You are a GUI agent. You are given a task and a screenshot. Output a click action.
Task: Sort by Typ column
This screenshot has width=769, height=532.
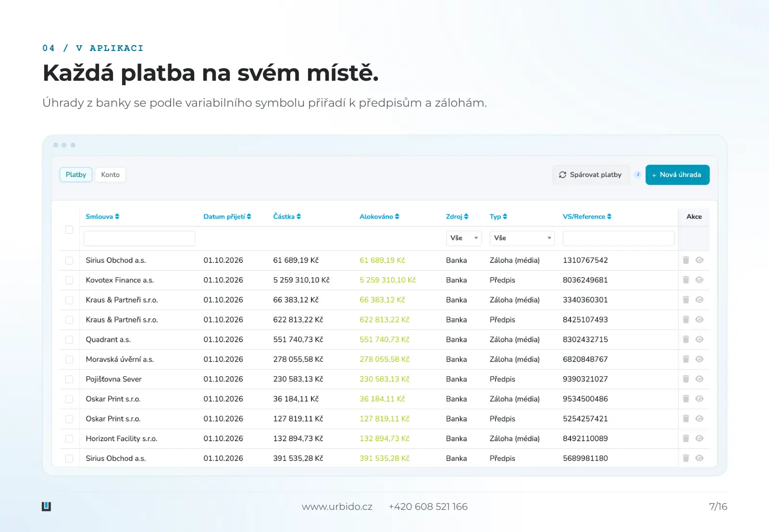[x=498, y=217]
